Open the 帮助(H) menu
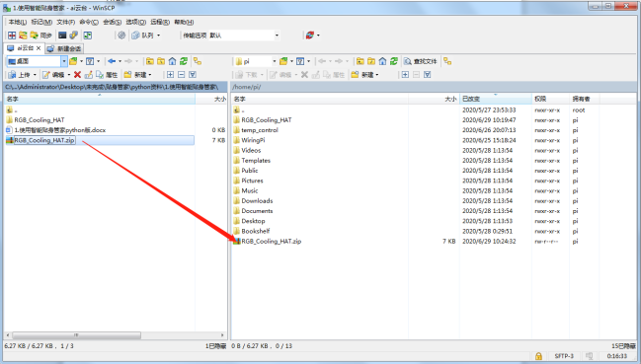 pos(184,22)
